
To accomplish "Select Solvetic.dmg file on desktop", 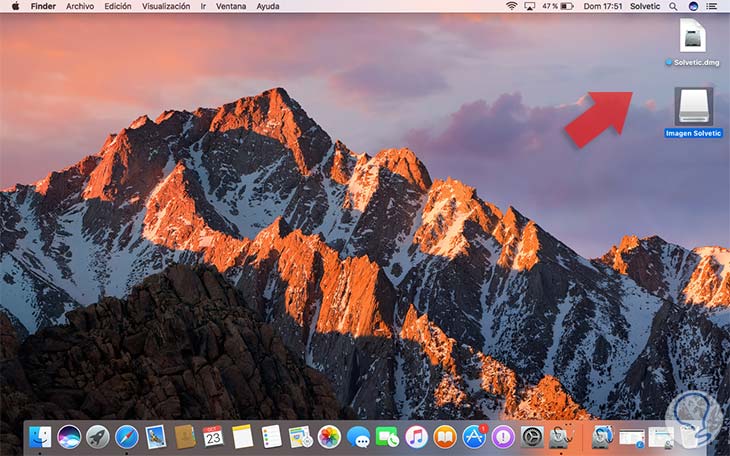I will coord(693,42).
